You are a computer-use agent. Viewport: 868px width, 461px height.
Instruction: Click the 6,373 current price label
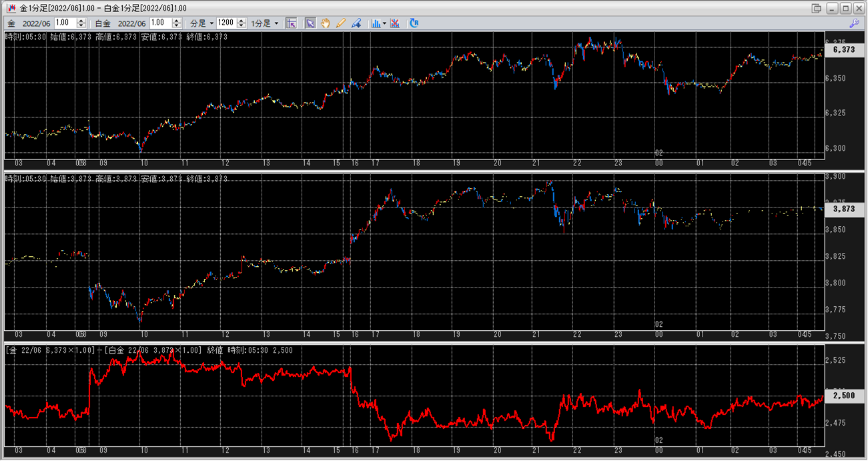[x=844, y=49]
